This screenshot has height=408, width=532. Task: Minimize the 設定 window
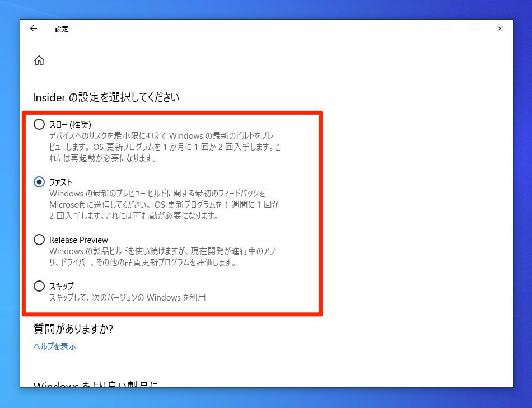click(449, 29)
